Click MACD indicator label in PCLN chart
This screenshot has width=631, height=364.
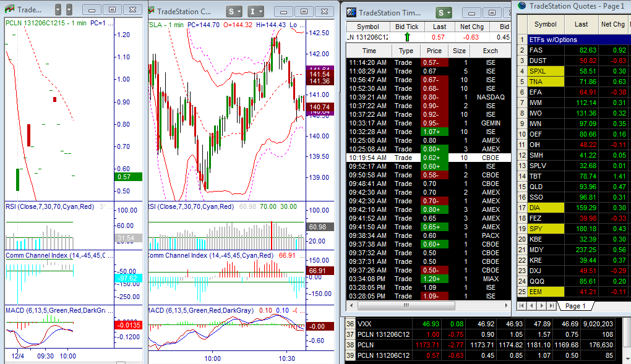click(56, 310)
